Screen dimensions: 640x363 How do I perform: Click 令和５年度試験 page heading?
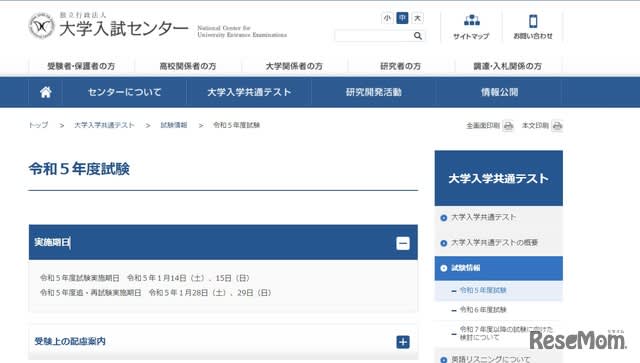tap(79, 169)
